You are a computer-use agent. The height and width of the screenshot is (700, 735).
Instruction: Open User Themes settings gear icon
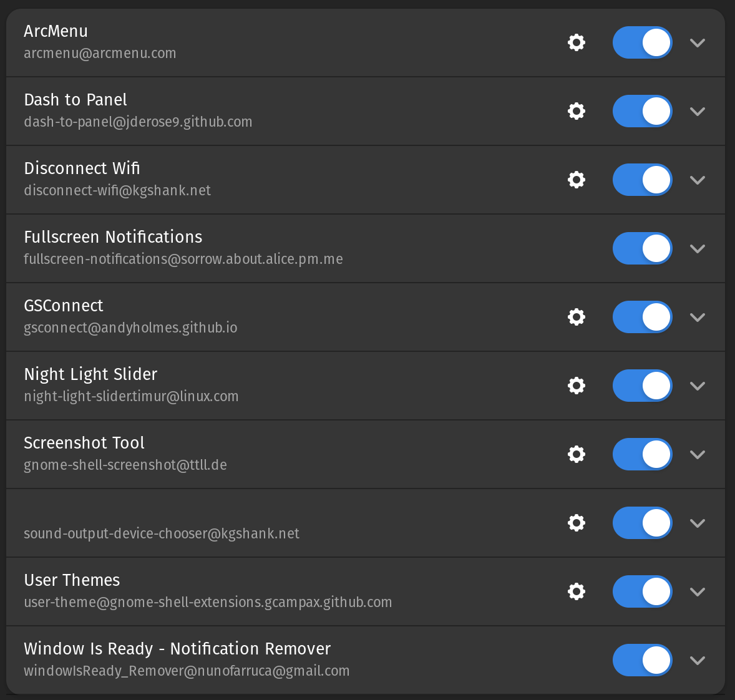[x=576, y=591]
